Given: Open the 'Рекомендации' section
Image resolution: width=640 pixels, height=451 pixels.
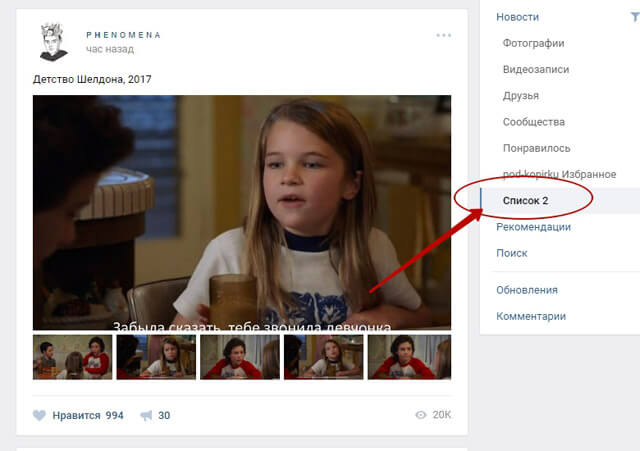Looking at the screenshot, I should [533, 227].
